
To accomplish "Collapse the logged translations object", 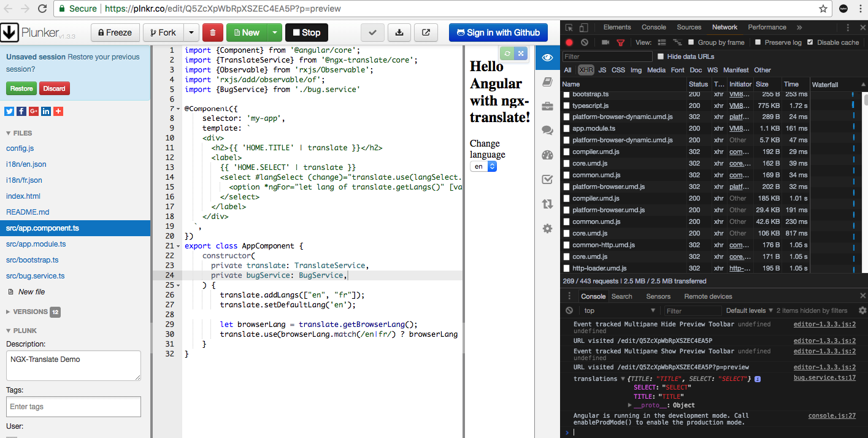I will pyautogui.click(x=623, y=379).
